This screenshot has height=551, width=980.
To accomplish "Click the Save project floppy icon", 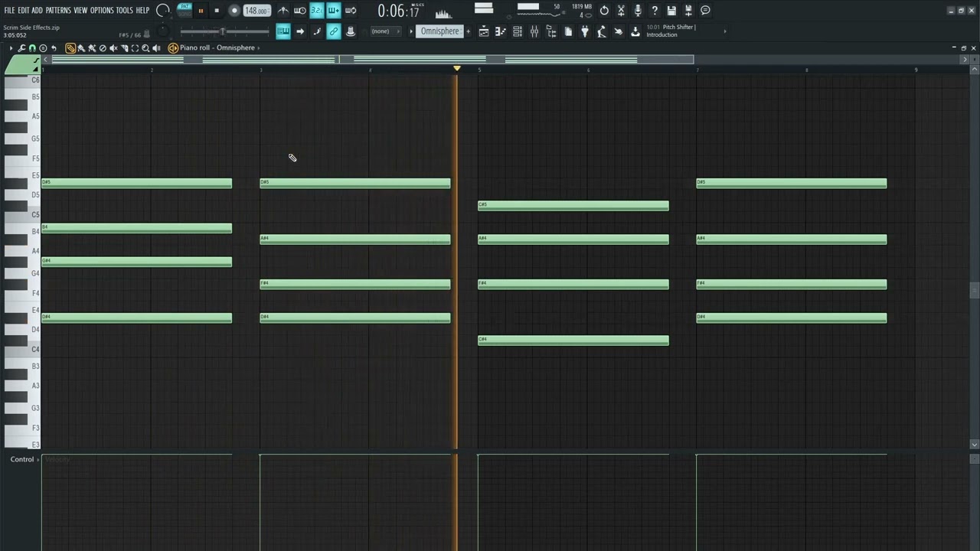I will [671, 10].
